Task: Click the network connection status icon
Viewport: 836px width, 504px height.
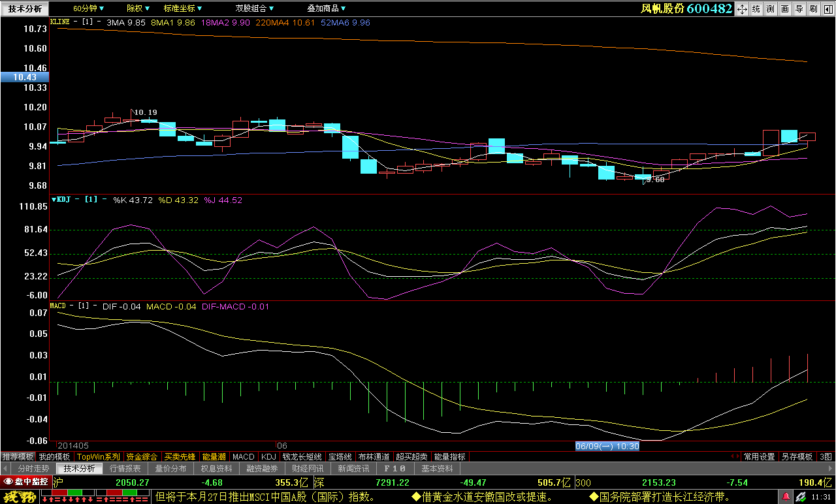Action: [799, 497]
